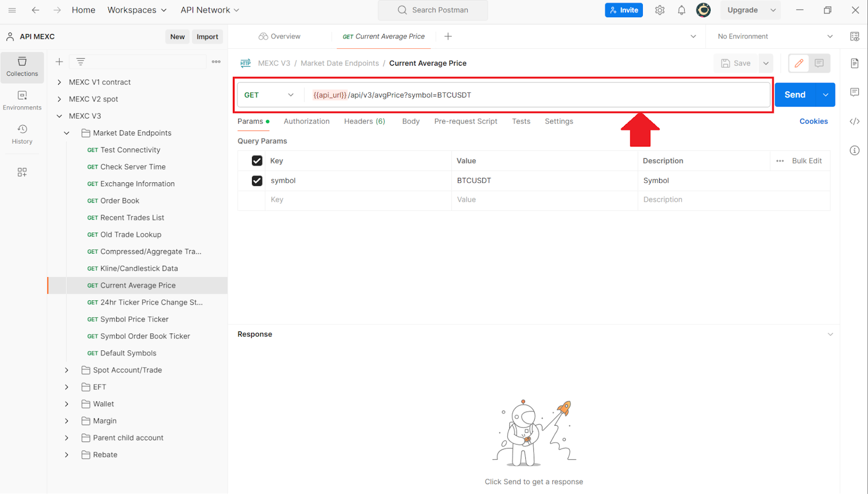Open the Pre-request Script tab

pos(465,121)
